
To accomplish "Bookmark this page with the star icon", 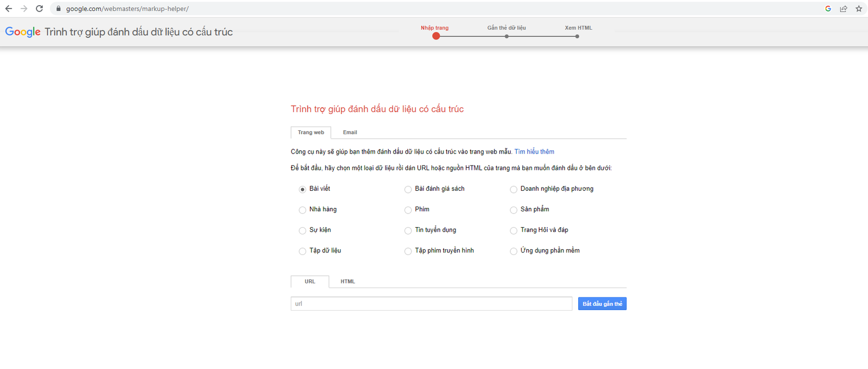I will 859,8.
